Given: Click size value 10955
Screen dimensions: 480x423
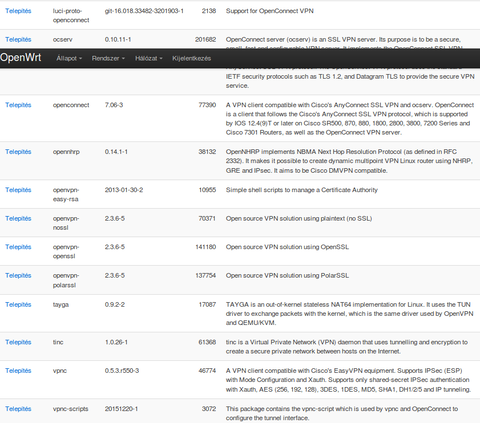Looking at the screenshot, I should (207, 190).
